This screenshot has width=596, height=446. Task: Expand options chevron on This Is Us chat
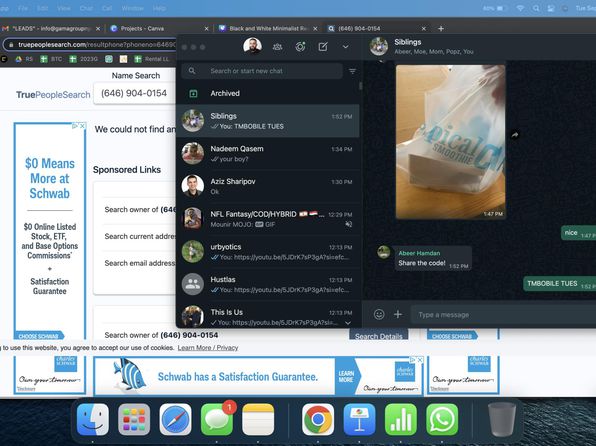(348, 323)
